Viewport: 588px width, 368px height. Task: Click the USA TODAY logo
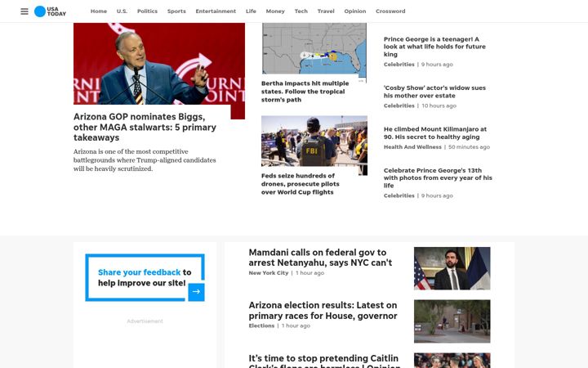[51, 11]
